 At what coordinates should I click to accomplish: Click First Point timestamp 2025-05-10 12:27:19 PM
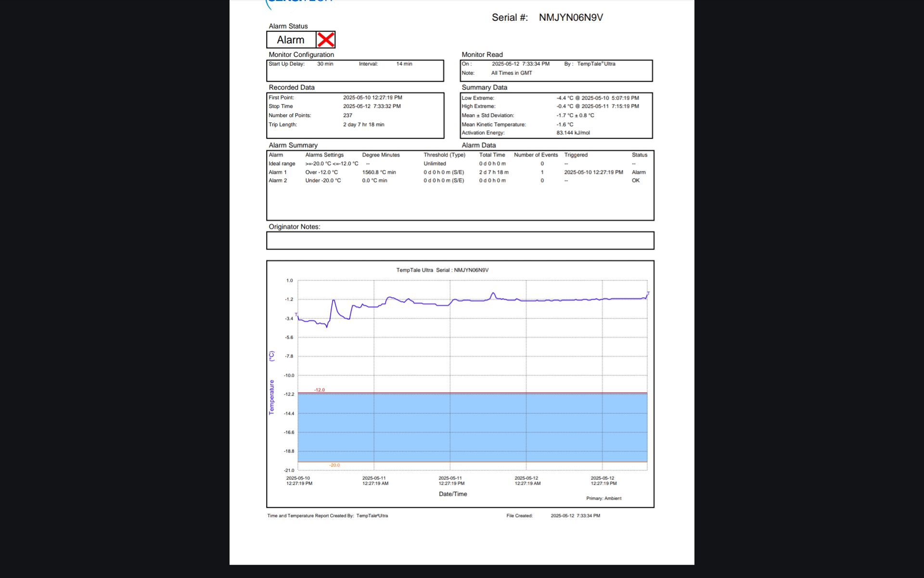click(x=372, y=97)
